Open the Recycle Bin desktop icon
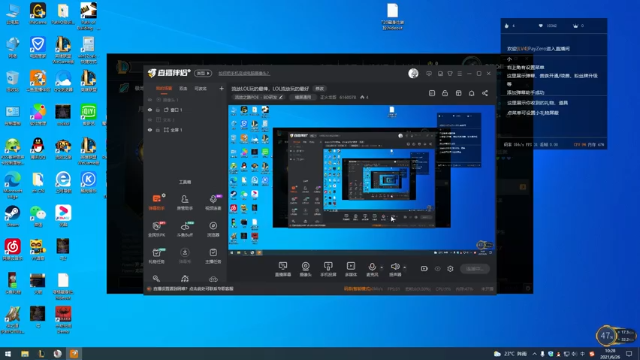Viewport: 640px width, 360px height. tap(13, 82)
